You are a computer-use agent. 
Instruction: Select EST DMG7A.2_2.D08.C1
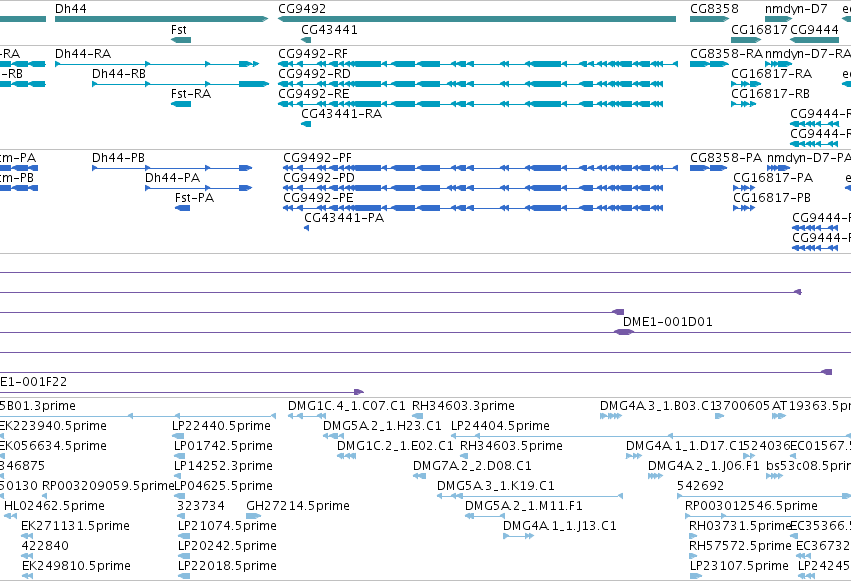472,466
